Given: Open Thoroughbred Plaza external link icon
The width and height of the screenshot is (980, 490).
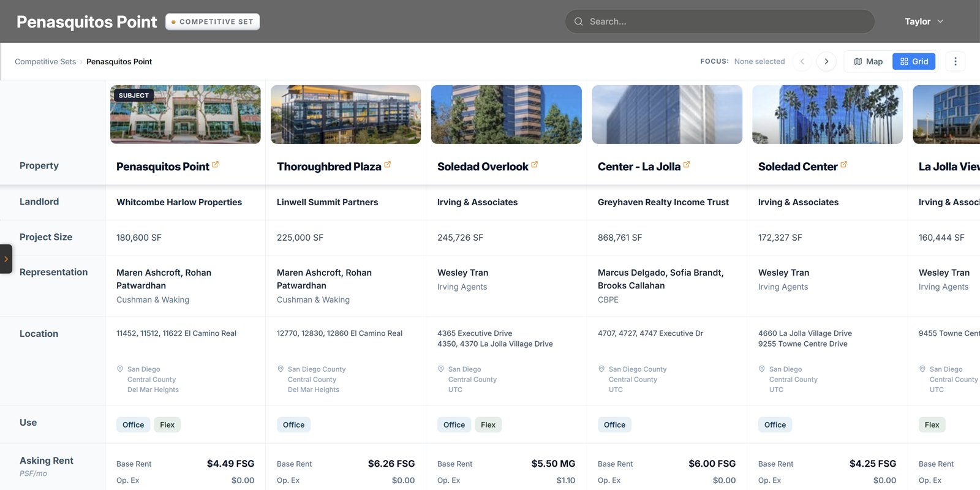Looking at the screenshot, I should point(387,165).
